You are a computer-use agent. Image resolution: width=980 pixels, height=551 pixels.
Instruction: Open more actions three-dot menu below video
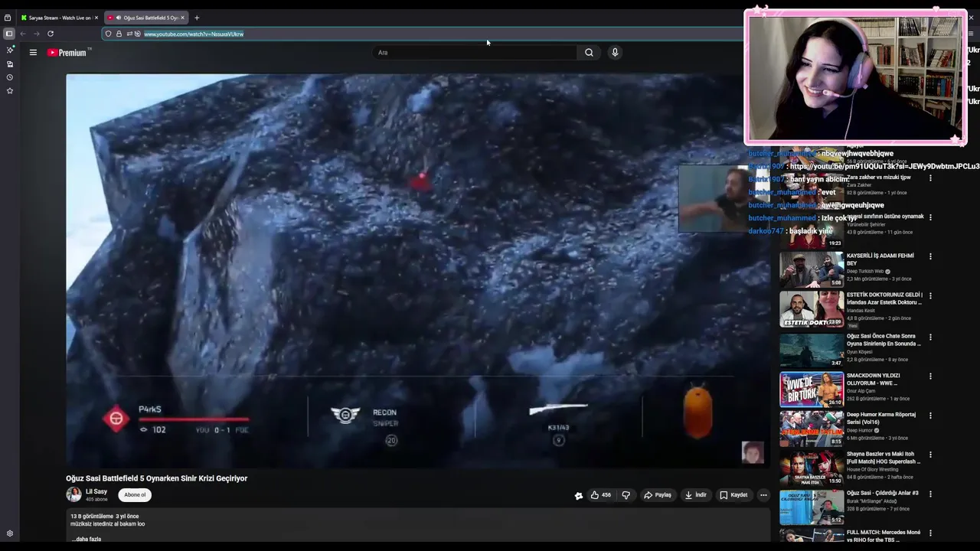(763, 495)
